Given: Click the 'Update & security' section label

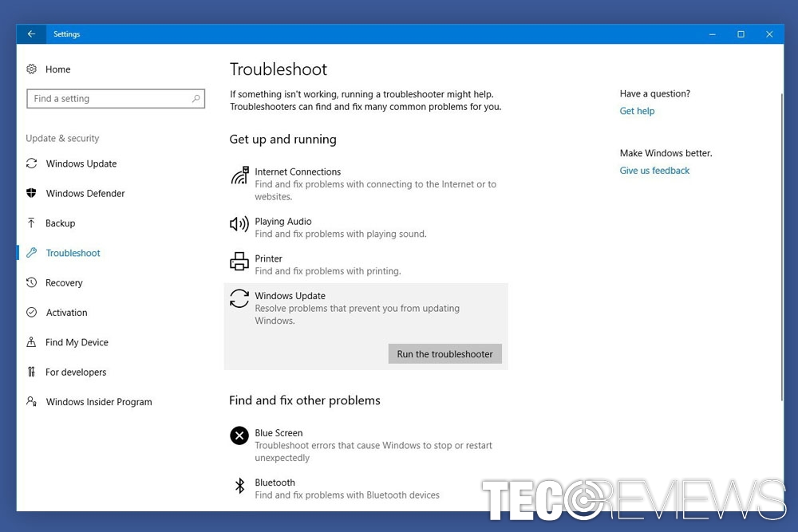Looking at the screenshot, I should [62, 138].
